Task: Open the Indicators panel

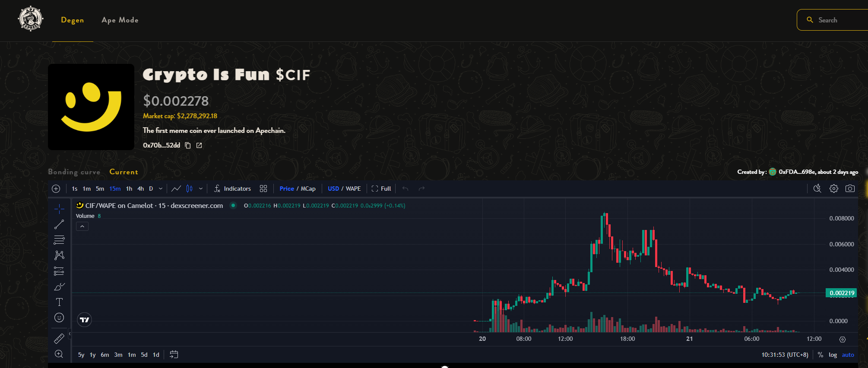Action: click(x=232, y=189)
